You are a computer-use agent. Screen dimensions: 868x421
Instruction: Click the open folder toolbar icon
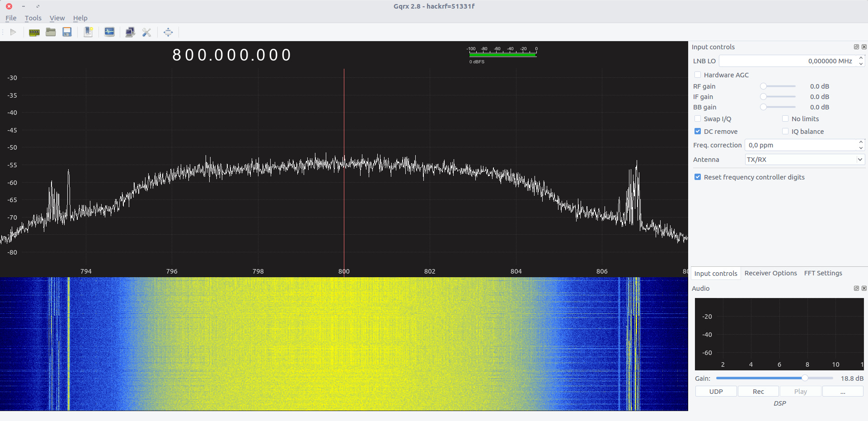[x=51, y=32]
